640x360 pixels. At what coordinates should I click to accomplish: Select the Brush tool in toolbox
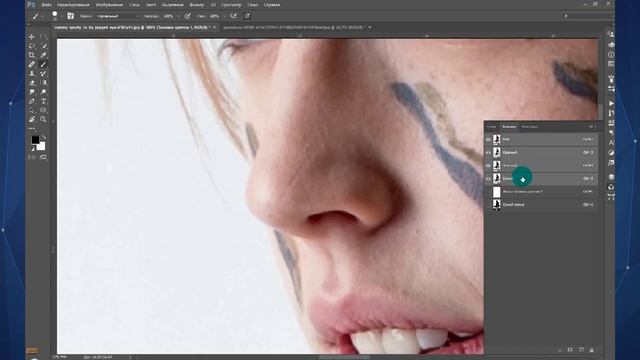tap(43, 64)
